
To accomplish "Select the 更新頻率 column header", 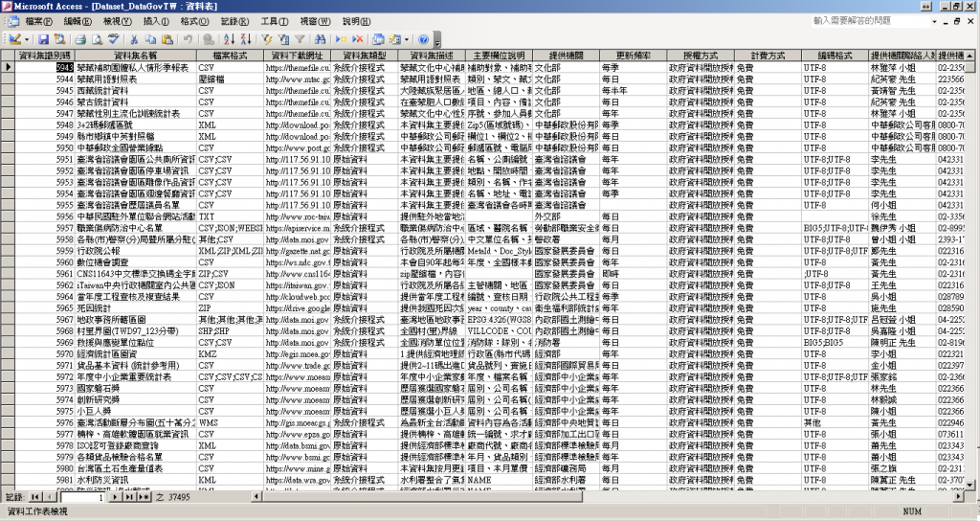I will pos(634,56).
